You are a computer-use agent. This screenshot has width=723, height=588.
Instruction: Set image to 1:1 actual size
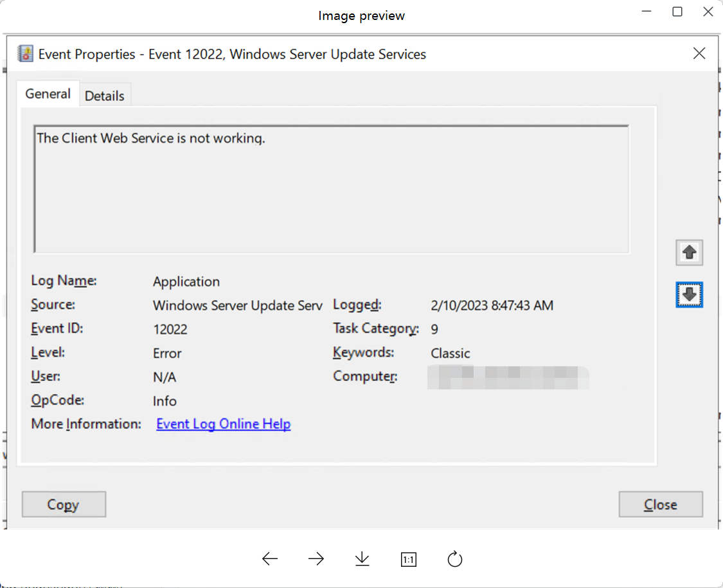tap(409, 560)
